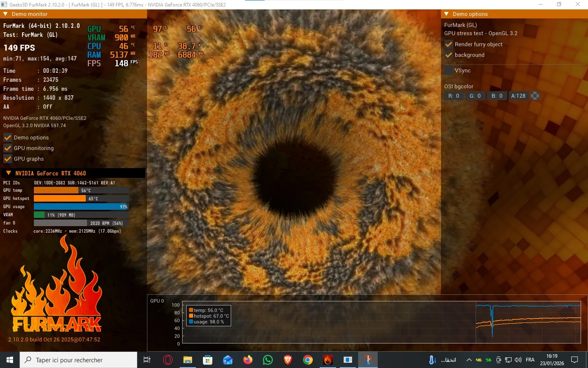Open Opera browser from the taskbar
The image size is (588, 368).
point(168,360)
